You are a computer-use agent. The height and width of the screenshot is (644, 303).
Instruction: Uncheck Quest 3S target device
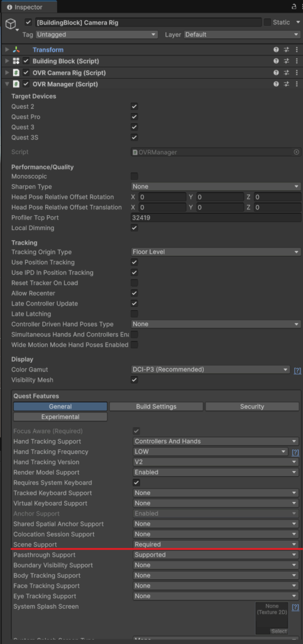click(x=135, y=137)
